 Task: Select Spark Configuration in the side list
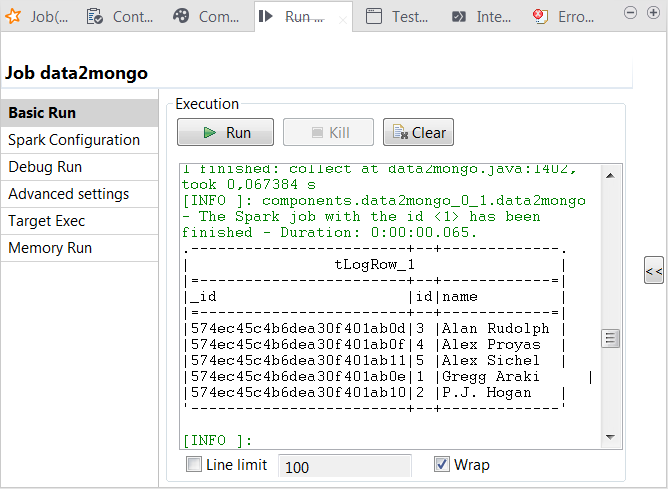[x=74, y=140]
